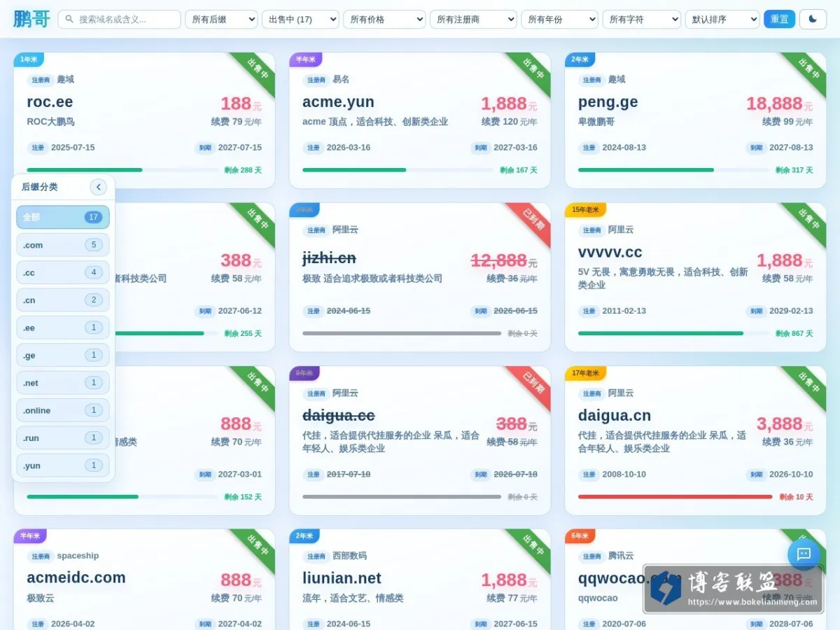Open the daigua.cn domain title
This screenshot has height=630, width=840.
pyautogui.click(x=614, y=416)
